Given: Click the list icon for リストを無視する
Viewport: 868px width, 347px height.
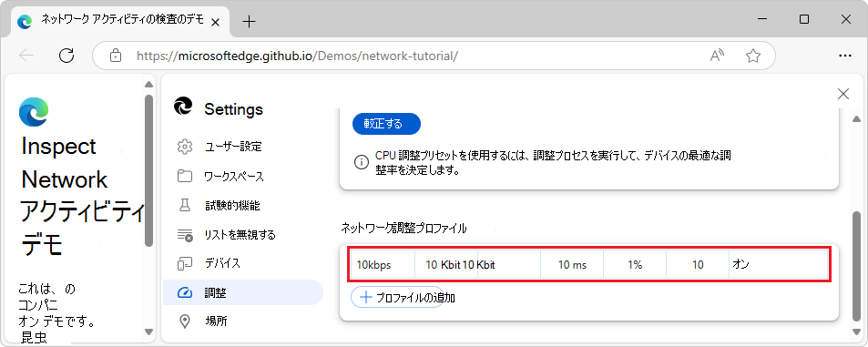Looking at the screenshot, I should tap(185, 235).
